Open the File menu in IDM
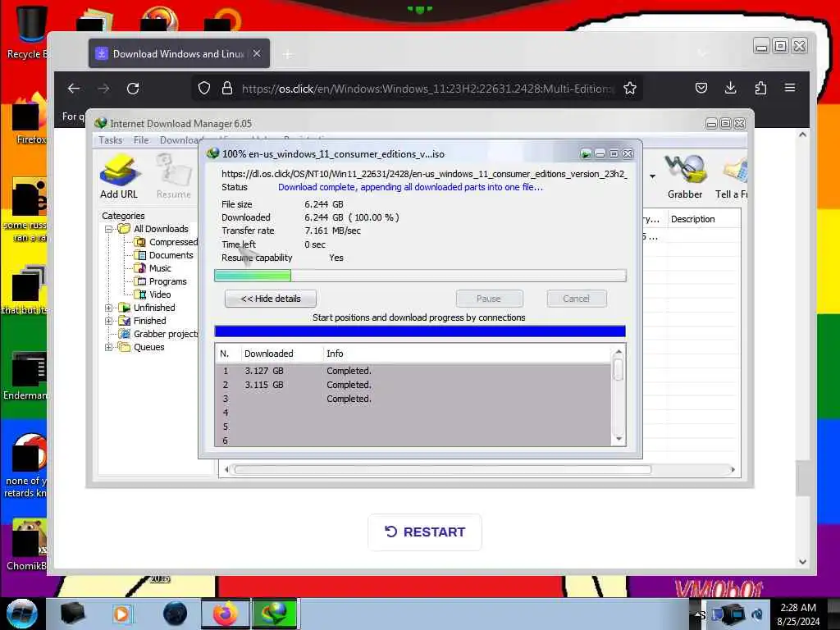This screenshot has width=840, height=630. (141, 140)
